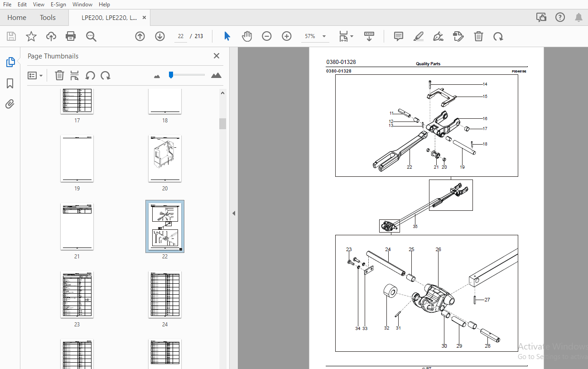Select page 22 thumbnail
Screen dimensions: 588x369
(165, 226)
